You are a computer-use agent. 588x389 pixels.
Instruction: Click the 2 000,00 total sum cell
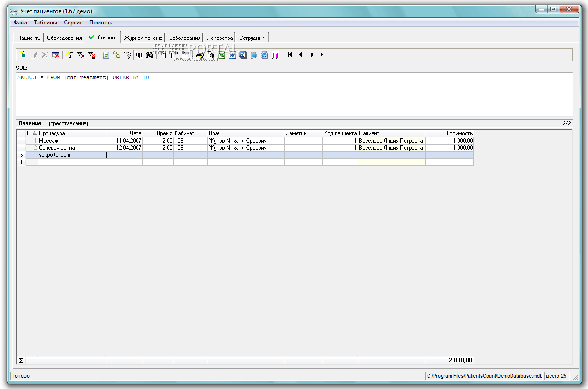pyautogui.click(x=450, y=360)
